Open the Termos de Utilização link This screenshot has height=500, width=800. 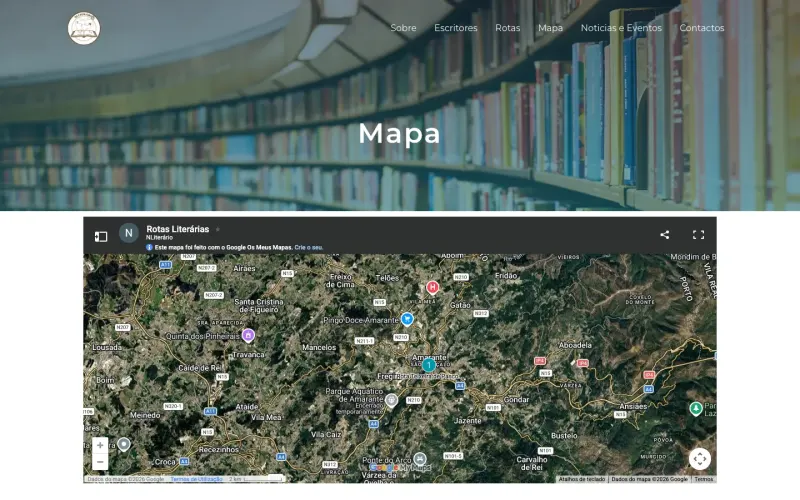pyautogui.click(x=196, y=479)
